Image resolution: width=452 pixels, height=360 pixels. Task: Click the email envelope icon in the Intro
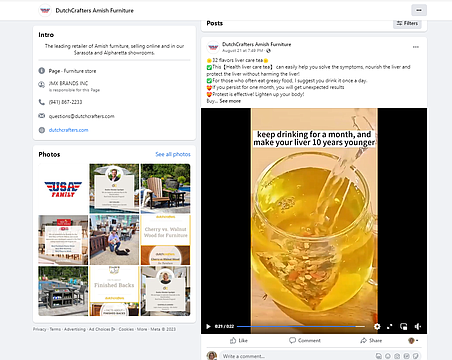(42, 116)
